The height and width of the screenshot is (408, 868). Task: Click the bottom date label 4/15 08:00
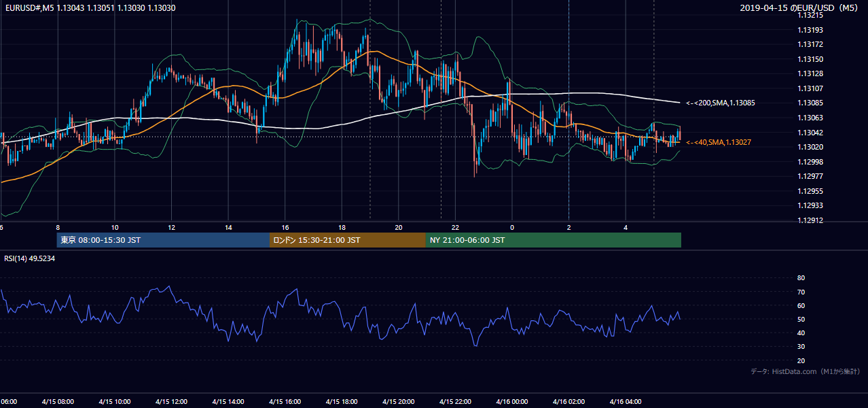(x=57, y=401)
